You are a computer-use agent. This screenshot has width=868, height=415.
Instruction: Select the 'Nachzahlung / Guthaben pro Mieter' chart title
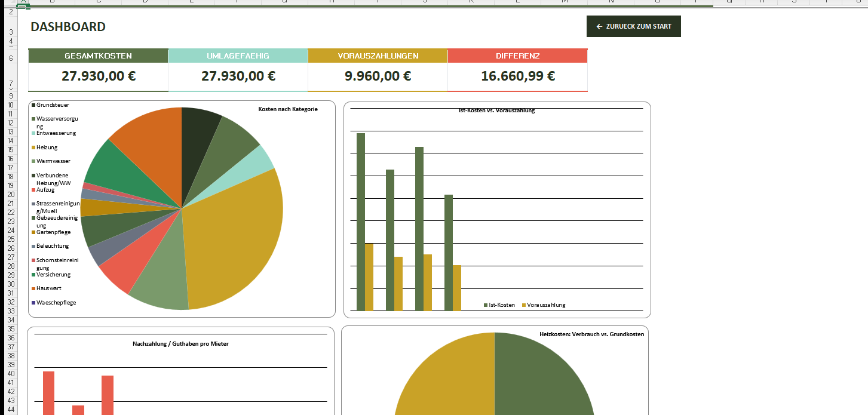[x=180, y=344]
